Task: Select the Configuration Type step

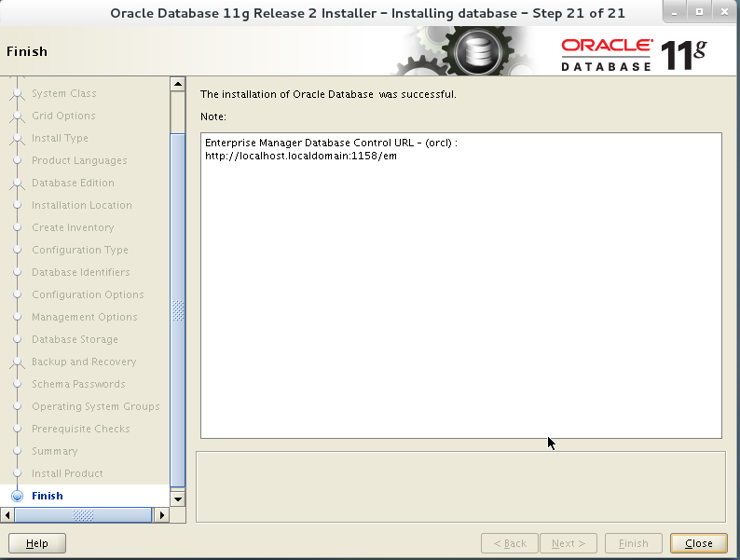Action: tap(80, 250)
